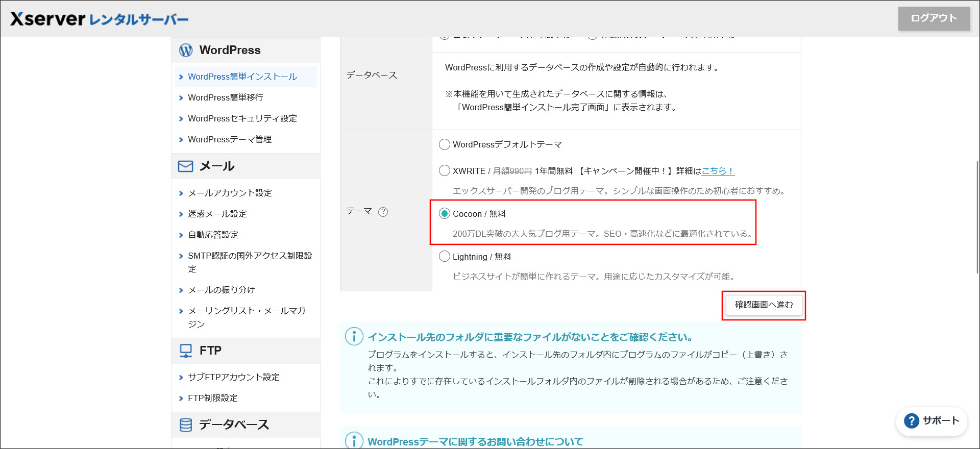Open WordPressセキュリティ設定 menu item

click(242, 118)
